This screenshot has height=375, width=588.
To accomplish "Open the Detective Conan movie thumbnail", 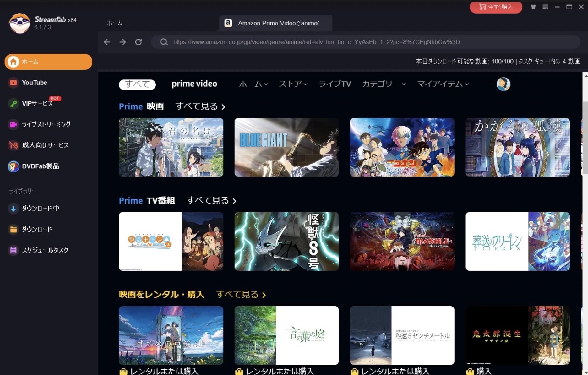I will pyautogui.click(x=402, y=147).
